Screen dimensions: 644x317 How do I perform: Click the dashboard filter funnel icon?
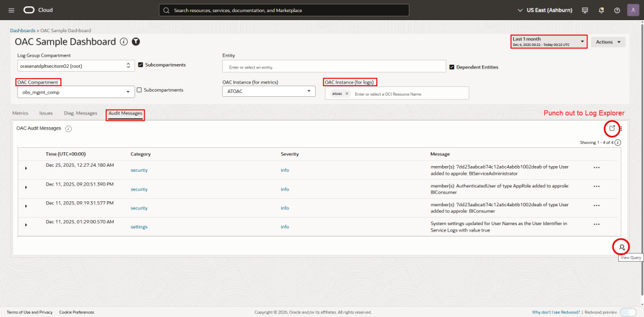(136, 42)
